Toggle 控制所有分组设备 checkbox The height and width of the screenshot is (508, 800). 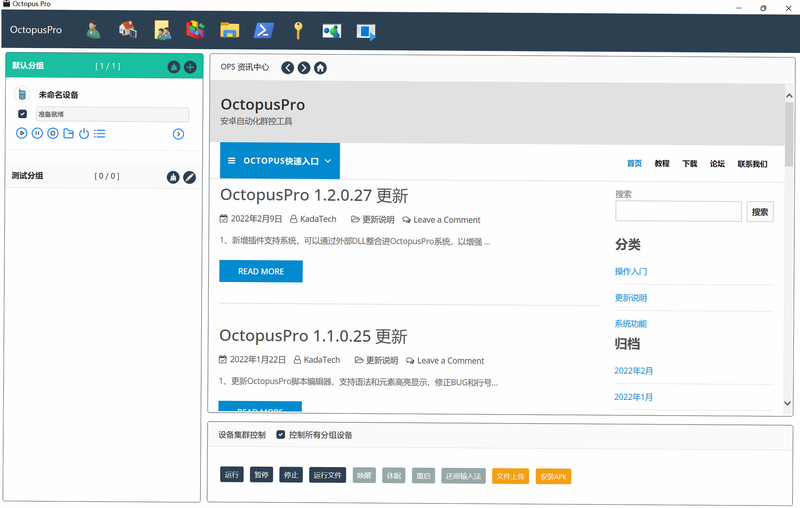281,435
